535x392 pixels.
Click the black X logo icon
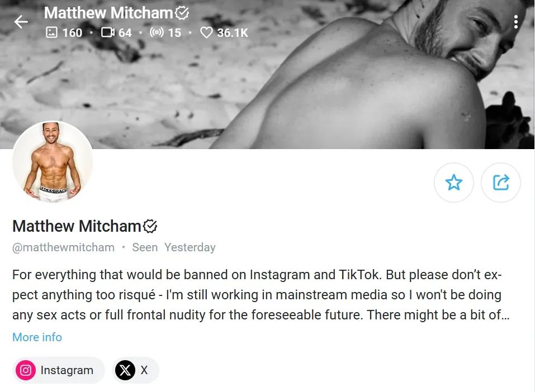click(125, 370)
